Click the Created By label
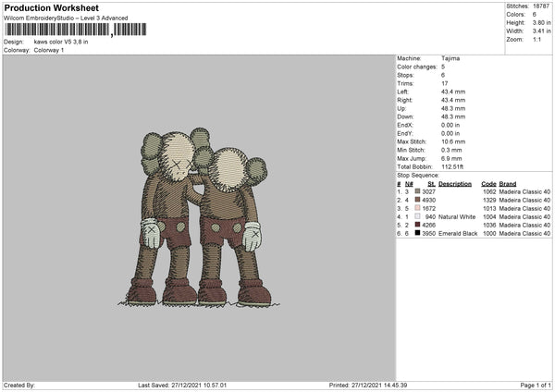The width and height of the screenshot is (555, 392). click(x=19, y=386)
